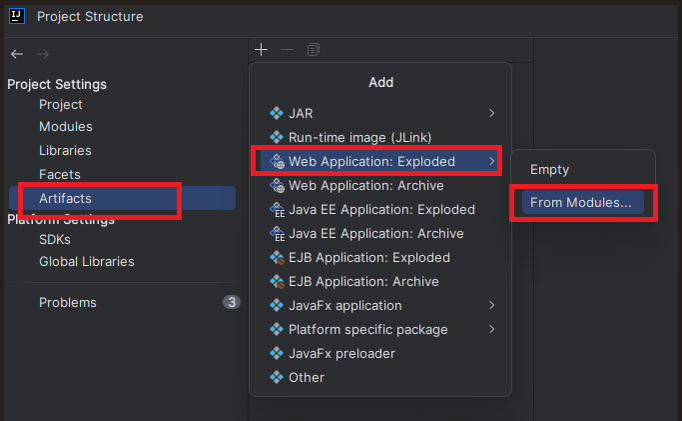Open Facets settings page

[60, 174]
